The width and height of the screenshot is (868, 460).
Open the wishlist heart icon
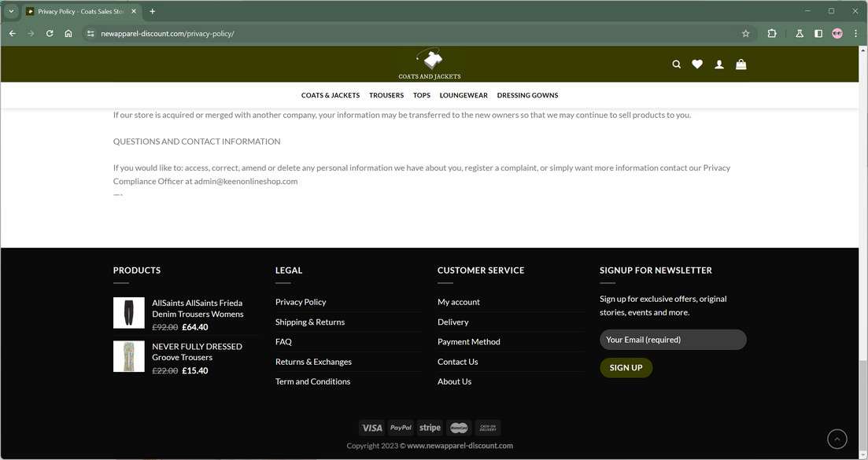[x=697, y=64]
